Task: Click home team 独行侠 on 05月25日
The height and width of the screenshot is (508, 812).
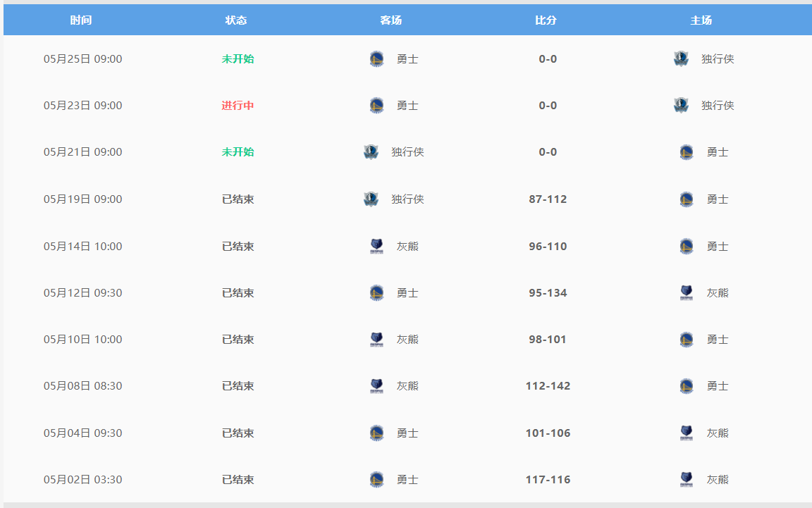Action: click(718, 59)
